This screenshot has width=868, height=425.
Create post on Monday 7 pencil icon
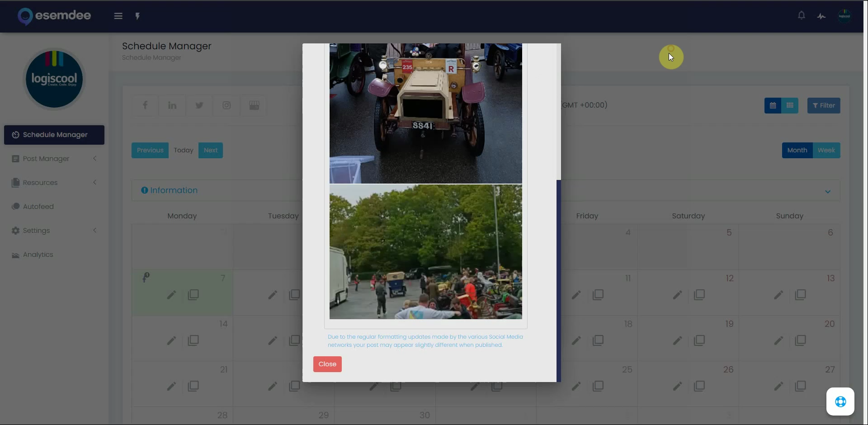point(171,295)
